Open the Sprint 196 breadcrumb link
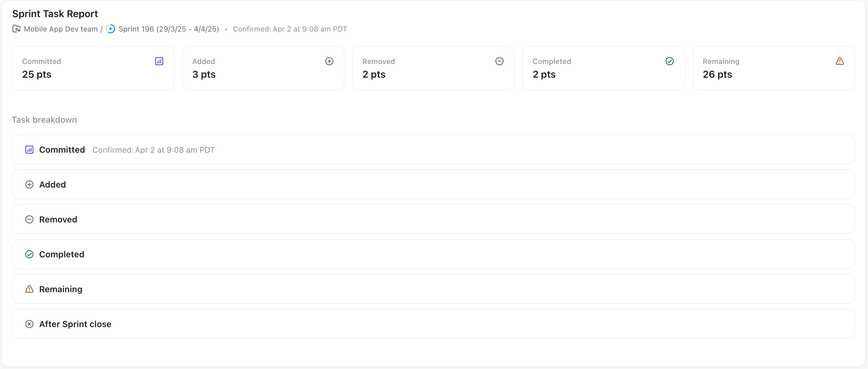 168,29
